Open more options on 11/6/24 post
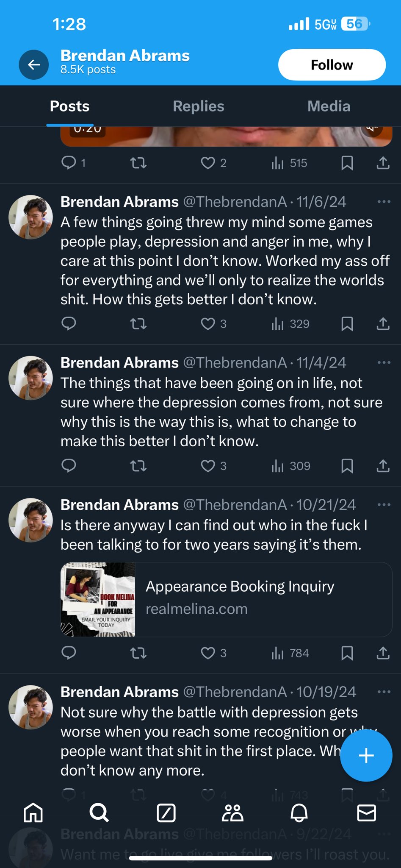Viewport: 401px width, 868px height. [384, 202]
